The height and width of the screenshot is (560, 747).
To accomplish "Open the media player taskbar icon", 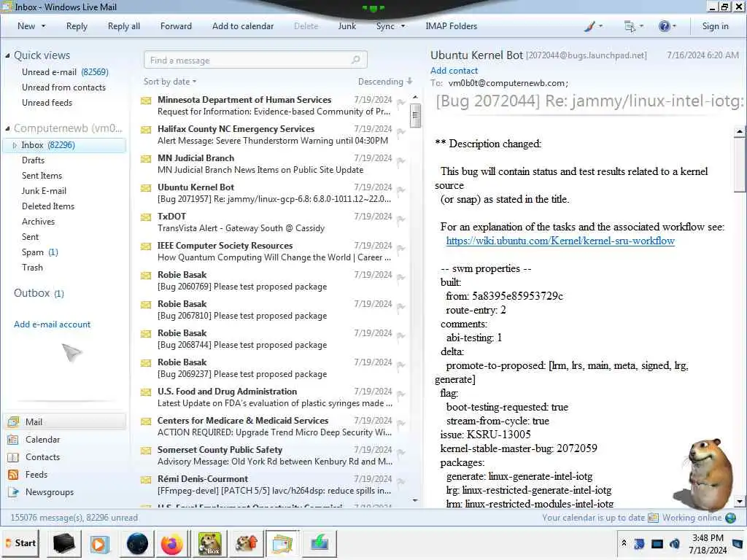I will click(99, 544).
